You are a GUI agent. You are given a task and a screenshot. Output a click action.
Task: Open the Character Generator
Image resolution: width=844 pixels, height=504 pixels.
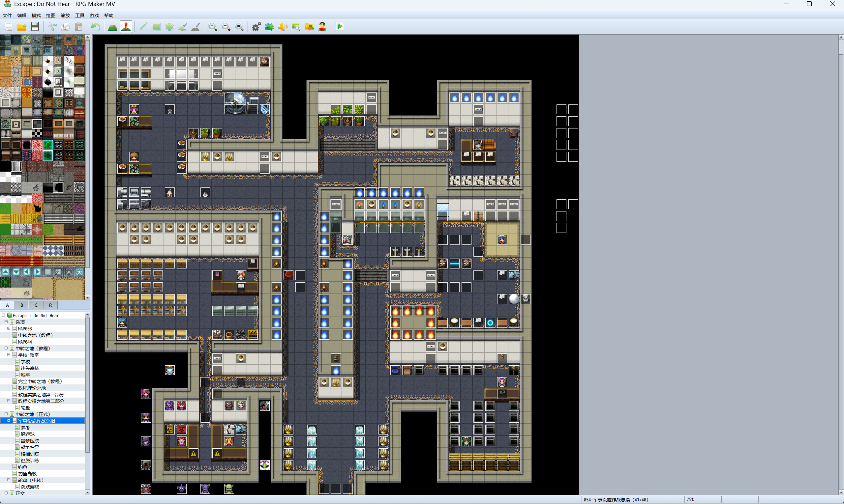(322, 26)
